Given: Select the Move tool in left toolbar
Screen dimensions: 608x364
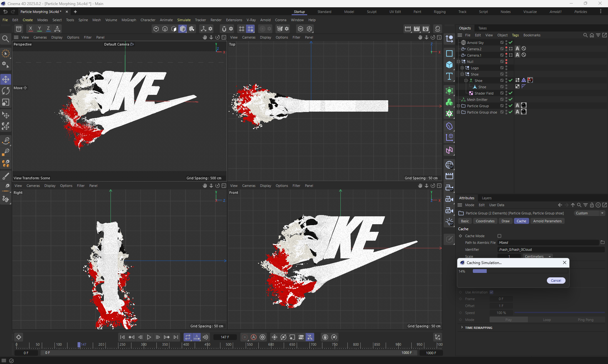Looking at the screenshot, I should 6,79.
